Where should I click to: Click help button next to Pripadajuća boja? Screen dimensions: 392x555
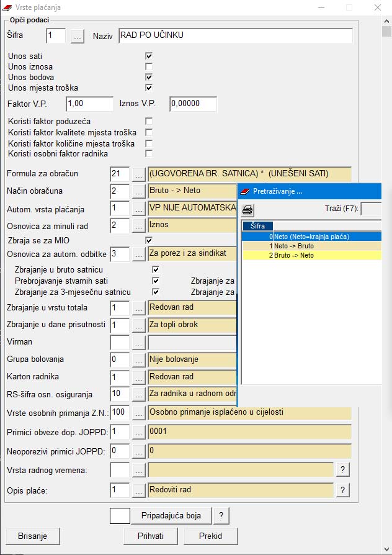click(x=221, y=516)
